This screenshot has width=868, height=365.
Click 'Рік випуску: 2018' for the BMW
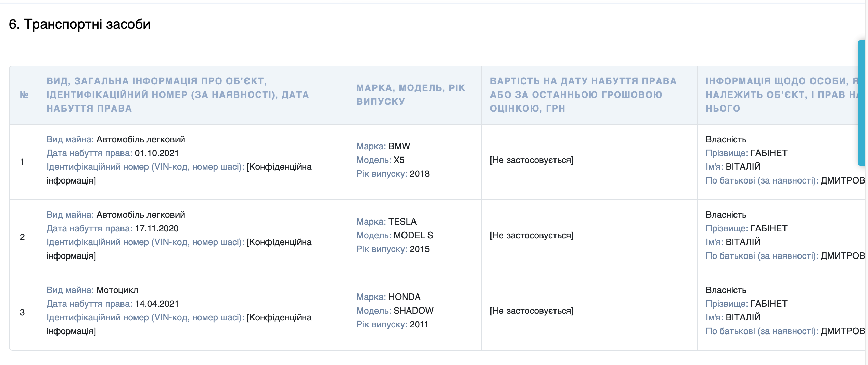[x=393, y=174]
